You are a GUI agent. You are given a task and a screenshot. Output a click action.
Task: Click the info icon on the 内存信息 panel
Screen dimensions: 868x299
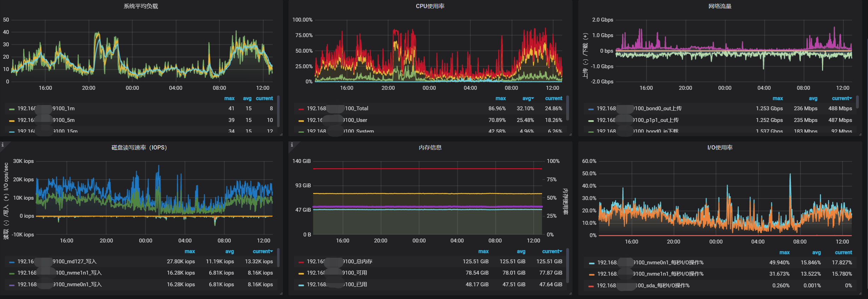[292, 145]
